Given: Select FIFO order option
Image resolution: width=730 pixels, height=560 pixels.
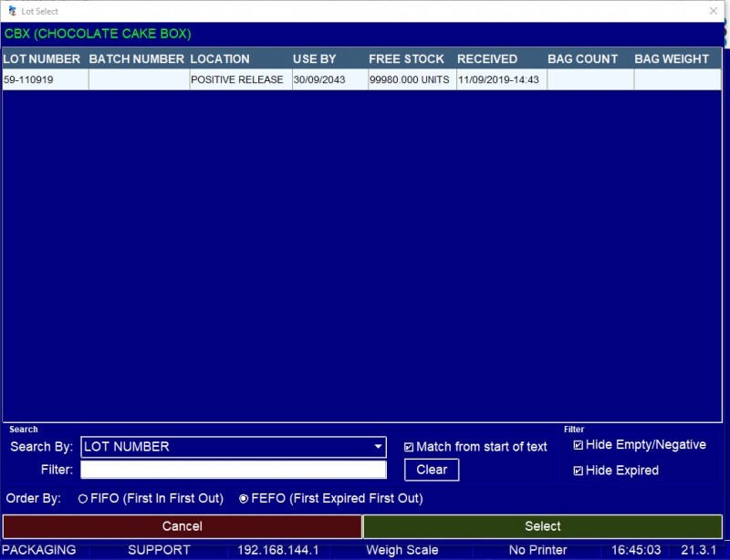Looking at the screenshot, I should pos(83,499).
